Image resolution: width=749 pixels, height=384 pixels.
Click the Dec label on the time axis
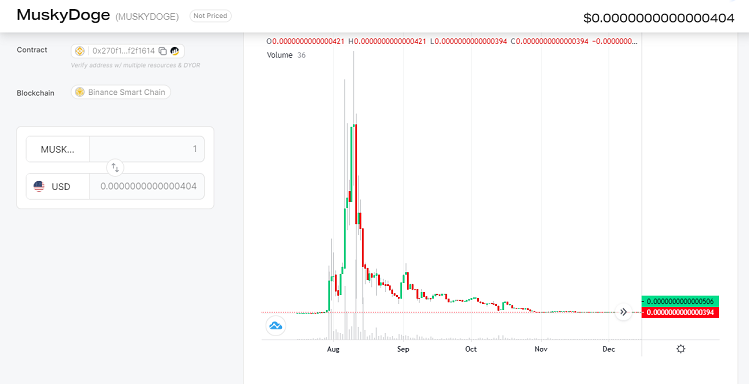(609, 350)
